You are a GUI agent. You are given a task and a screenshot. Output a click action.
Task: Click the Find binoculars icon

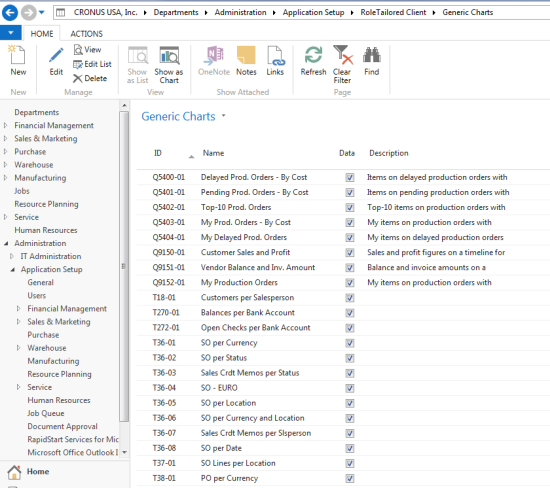coord(372,55)
